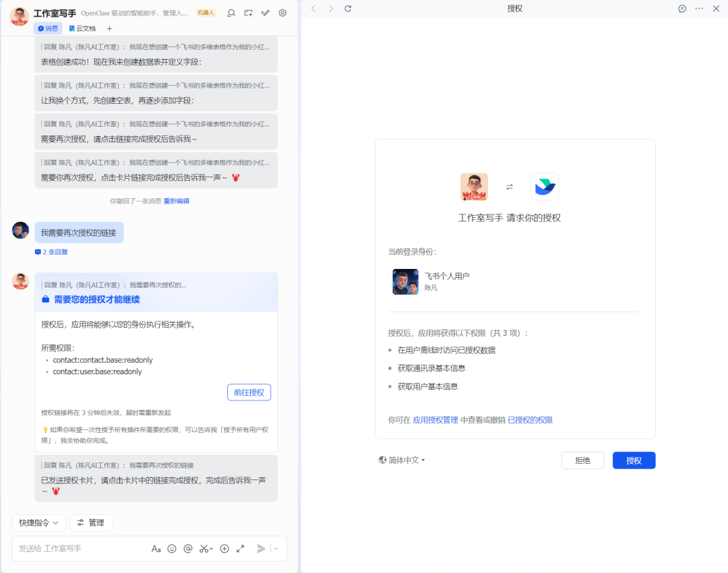Click the 机器人 tag in header

pos(206,13)
